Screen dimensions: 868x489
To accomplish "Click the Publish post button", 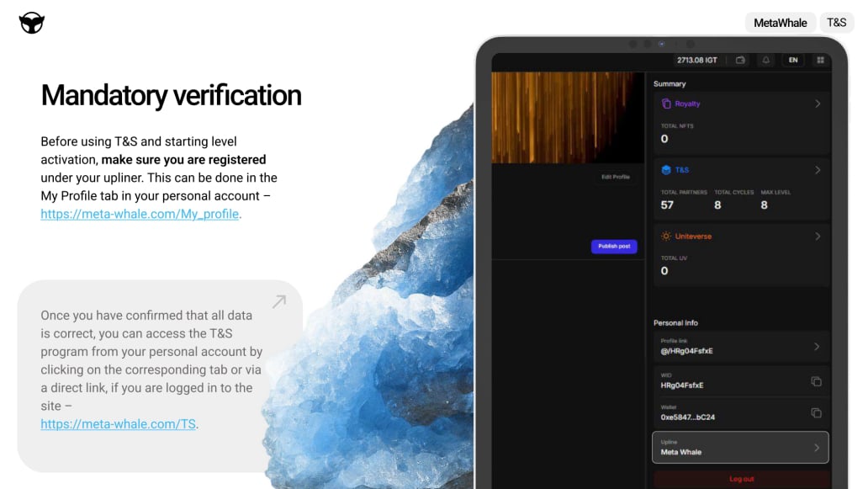I will [614, 246].
